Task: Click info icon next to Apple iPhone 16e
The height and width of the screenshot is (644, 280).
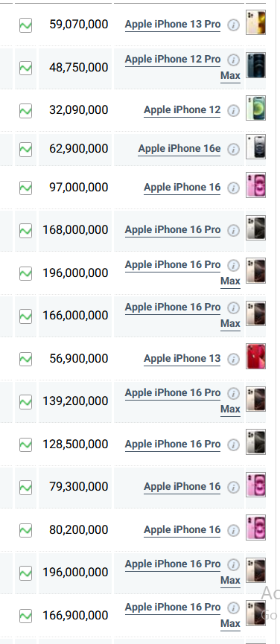Action: click(x=233, y=149)
